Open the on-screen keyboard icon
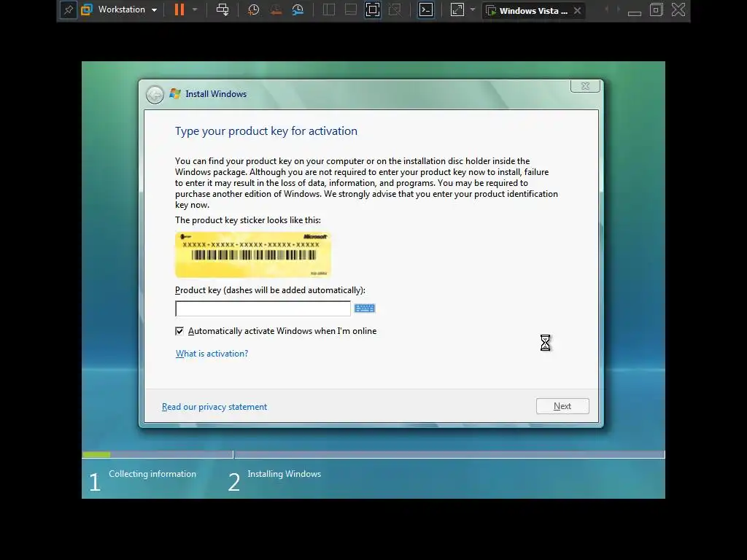This screenshot has width=747, height=560. 365,308
